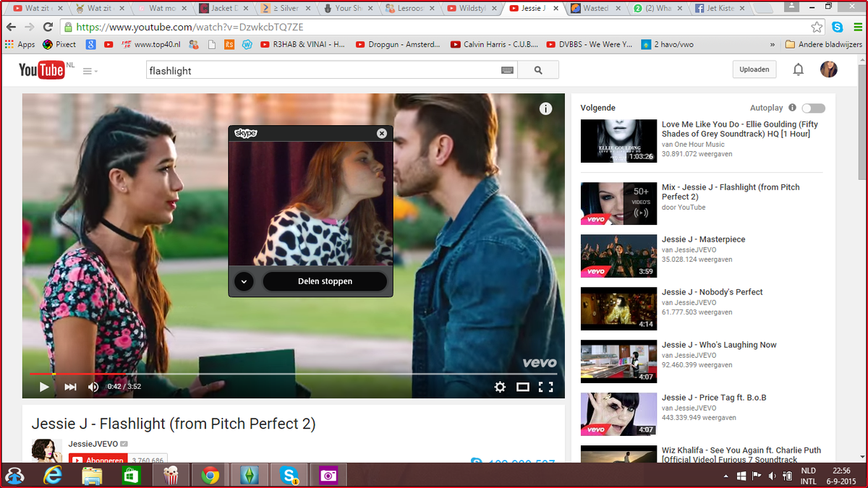Open the on-screen keyboard icon
The height and width of the screenshot is (488, 868).
507,70
